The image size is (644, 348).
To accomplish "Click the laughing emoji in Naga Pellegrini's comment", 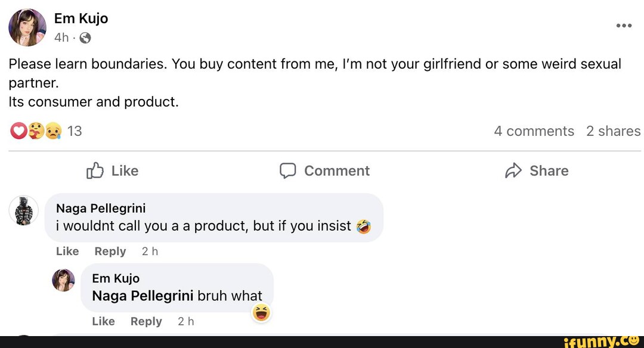I will click(x=363, y=226).
